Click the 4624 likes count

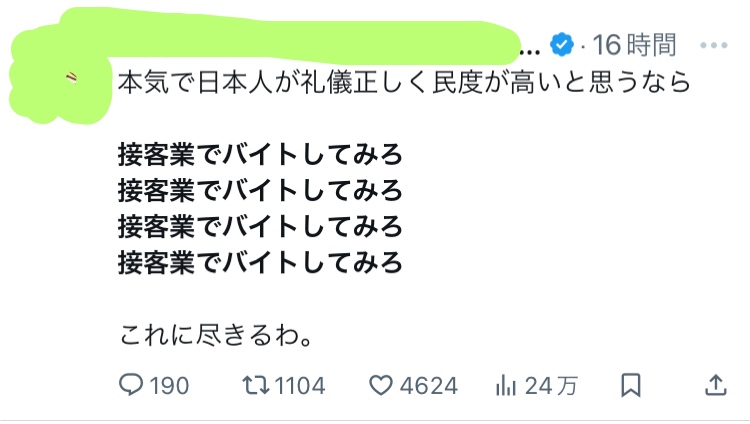[x=426, y=385]
